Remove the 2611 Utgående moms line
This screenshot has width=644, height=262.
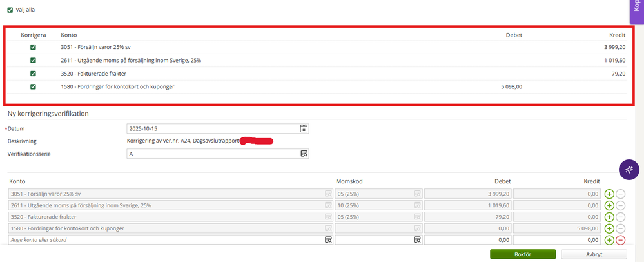(x=621, y=205)
